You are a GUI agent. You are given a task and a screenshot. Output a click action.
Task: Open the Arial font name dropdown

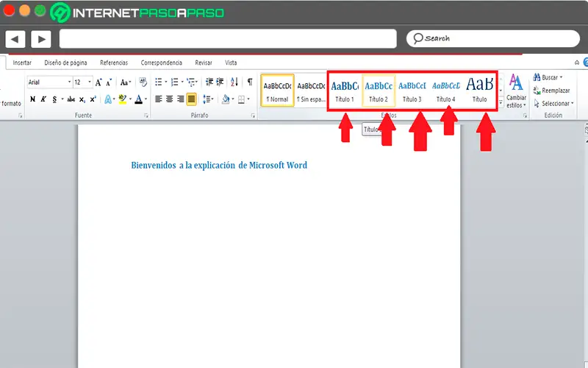point(69,82)
